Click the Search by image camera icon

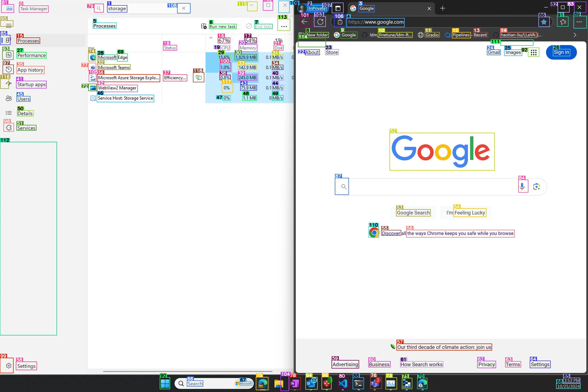click(536, 186)
